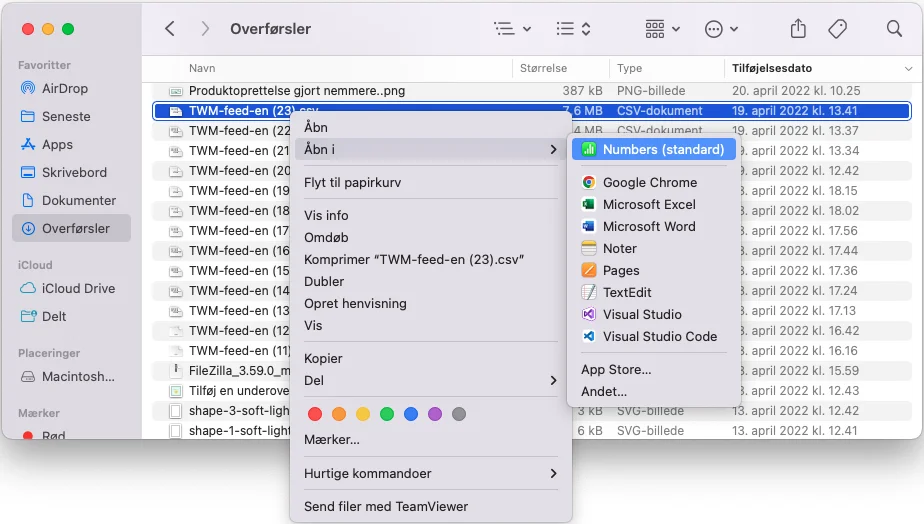Sort by the Størrelse column header

pyautogui.click(x=543, y=68)
